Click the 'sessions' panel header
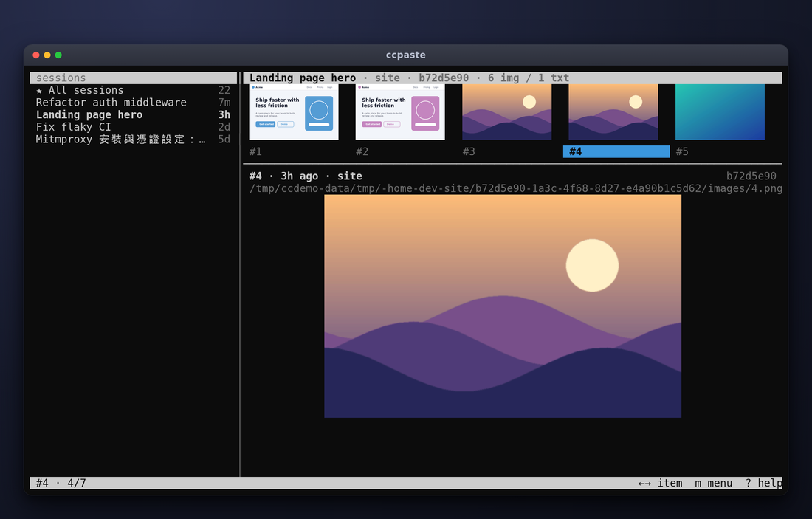Screen dimensions: 812x519 [133, 78]
